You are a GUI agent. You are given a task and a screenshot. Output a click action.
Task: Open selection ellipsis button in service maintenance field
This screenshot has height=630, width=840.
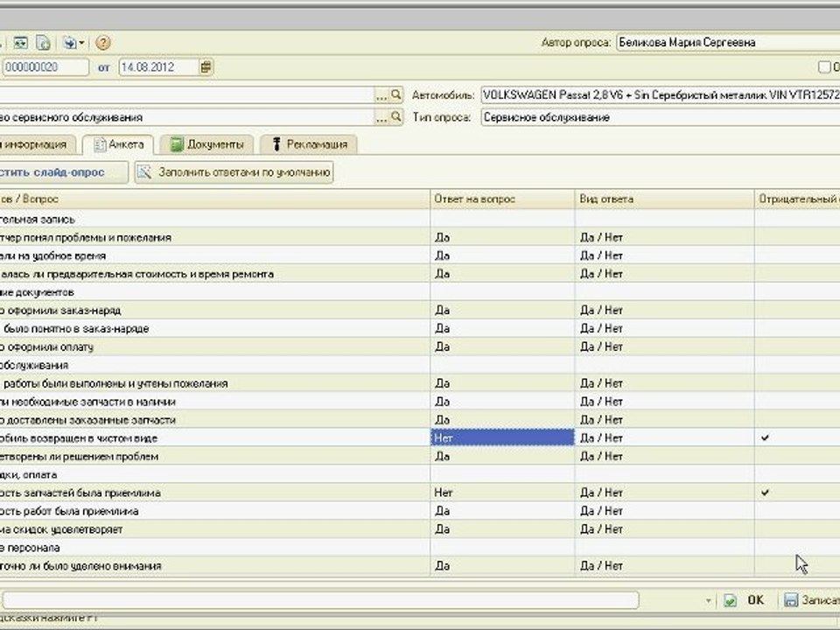[381, 117]
